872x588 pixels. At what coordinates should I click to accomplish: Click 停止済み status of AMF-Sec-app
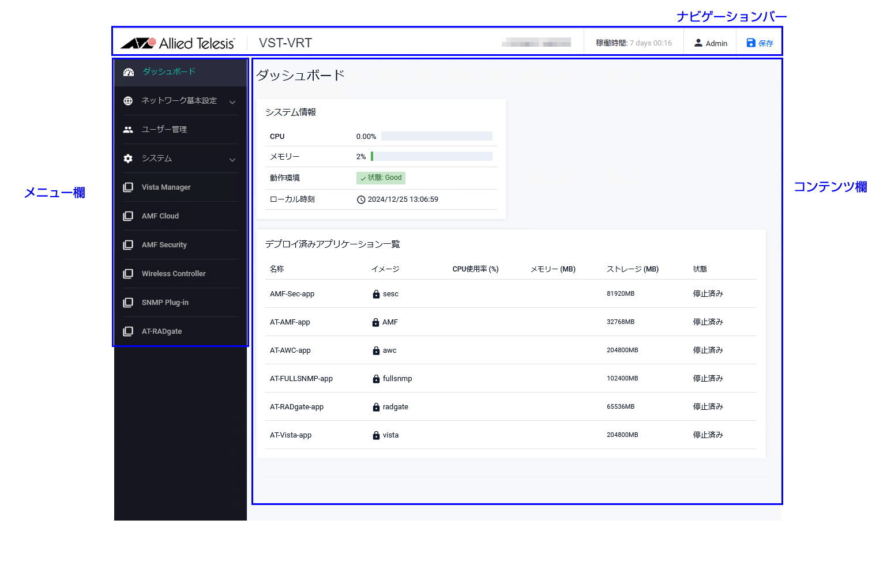(708, 294)
